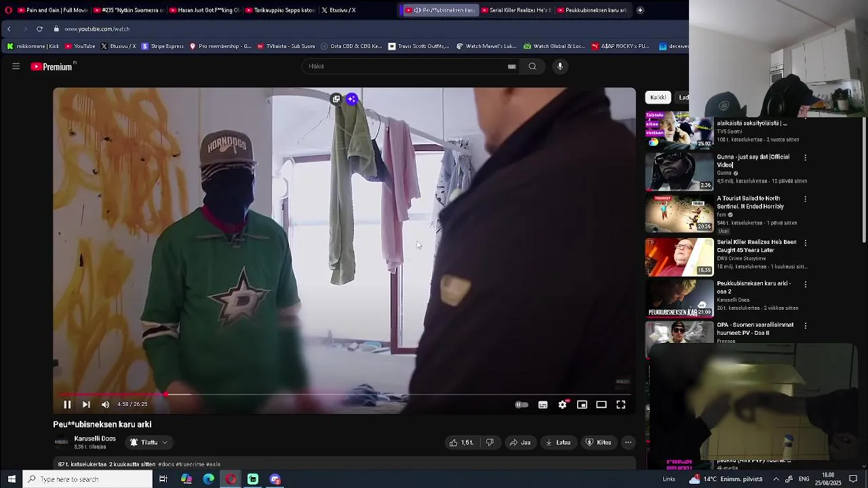Viewport: 868px width, 488px height.
Task: Like the video thumbs up 1,6 t.
Action: [461, 443]
